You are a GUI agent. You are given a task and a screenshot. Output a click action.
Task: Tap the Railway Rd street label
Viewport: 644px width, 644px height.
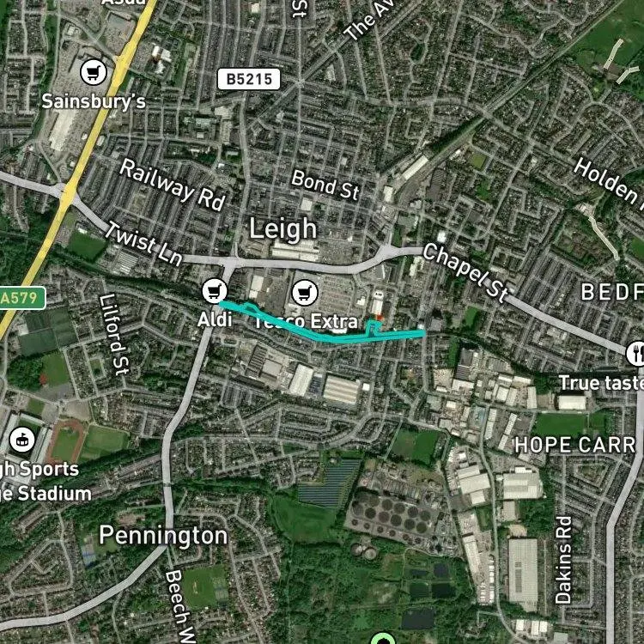173,185
